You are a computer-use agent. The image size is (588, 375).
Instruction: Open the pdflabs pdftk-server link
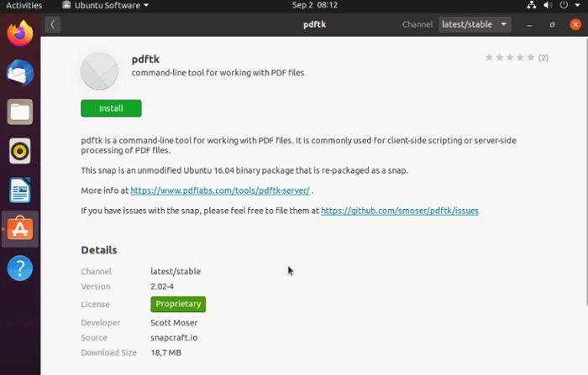click(220, 190)
